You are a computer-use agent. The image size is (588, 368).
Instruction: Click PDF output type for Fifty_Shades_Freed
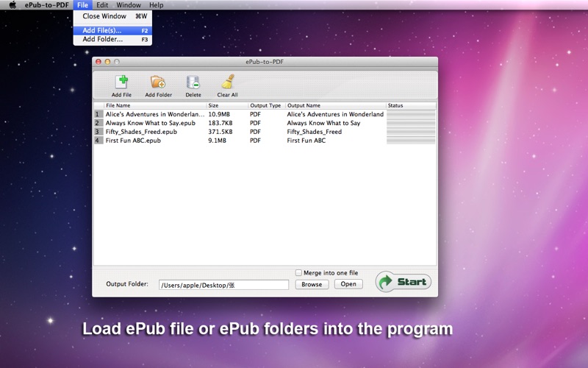coord(255,132)
